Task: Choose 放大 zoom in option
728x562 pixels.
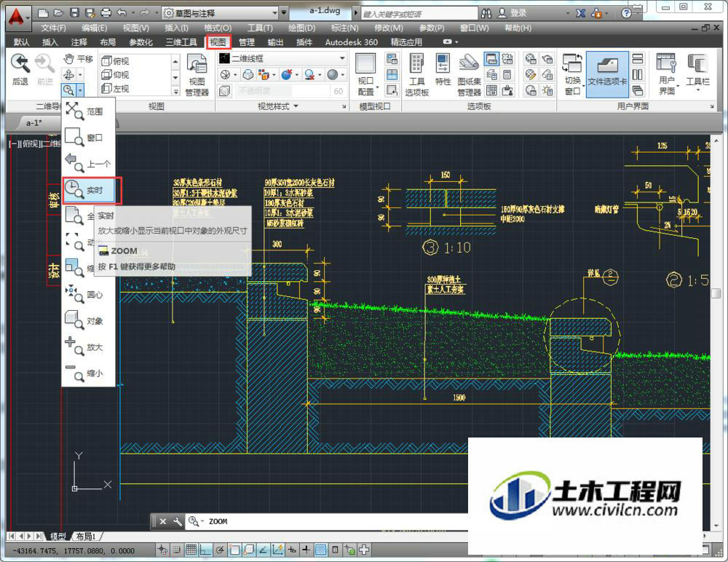Action: (x=88, y=347)
